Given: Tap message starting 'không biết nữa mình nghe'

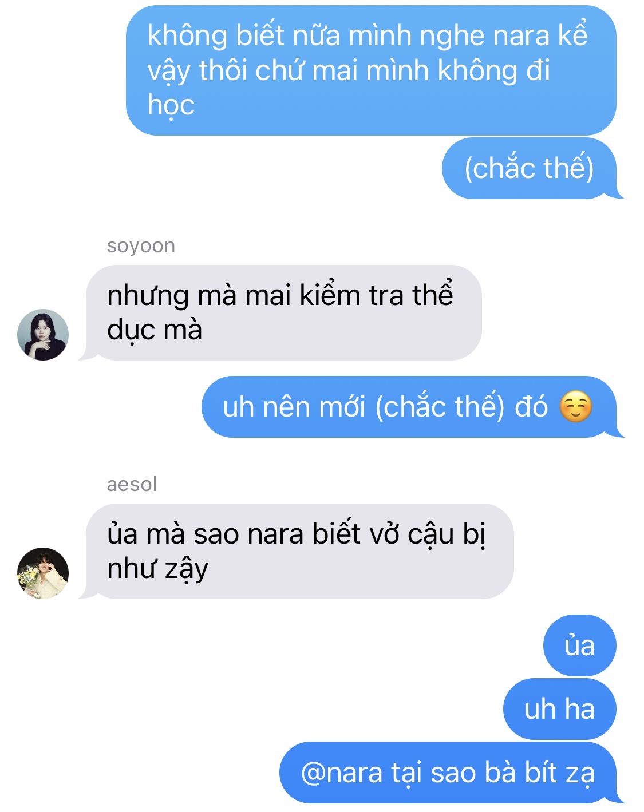Looking at the screenshot, I should coord(371,70).
